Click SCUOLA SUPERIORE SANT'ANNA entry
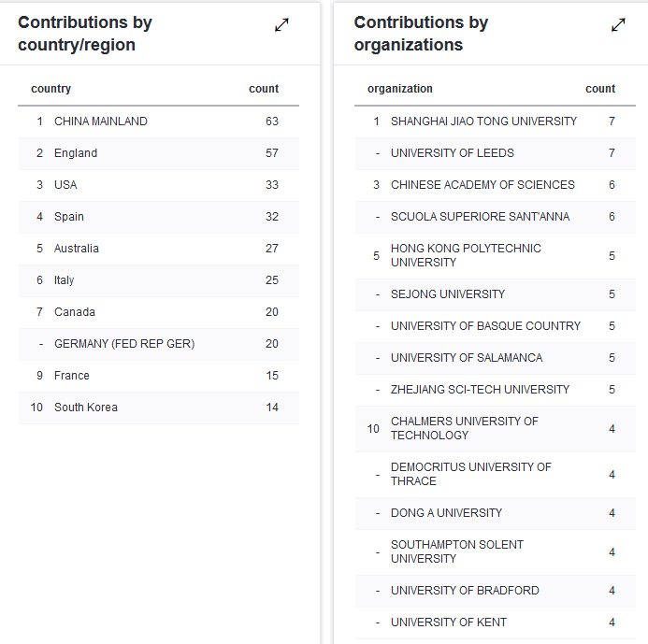The image size is (648, 644). tap(480, 217)
